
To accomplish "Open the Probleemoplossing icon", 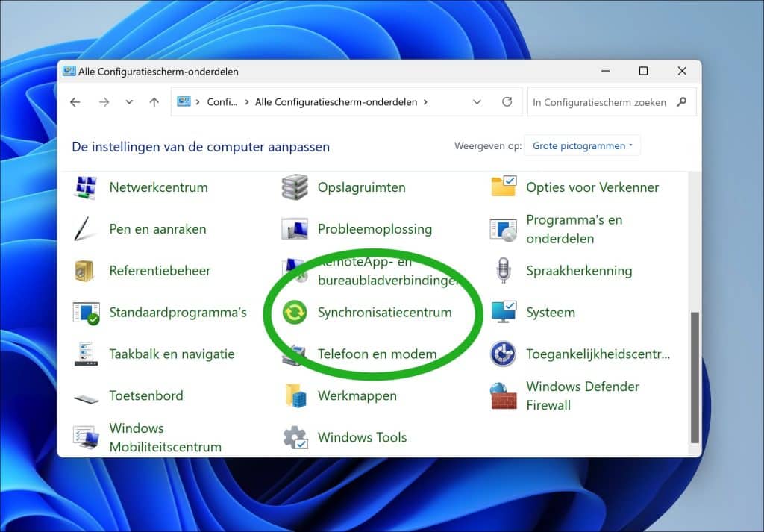I will [x=295, y=229].
